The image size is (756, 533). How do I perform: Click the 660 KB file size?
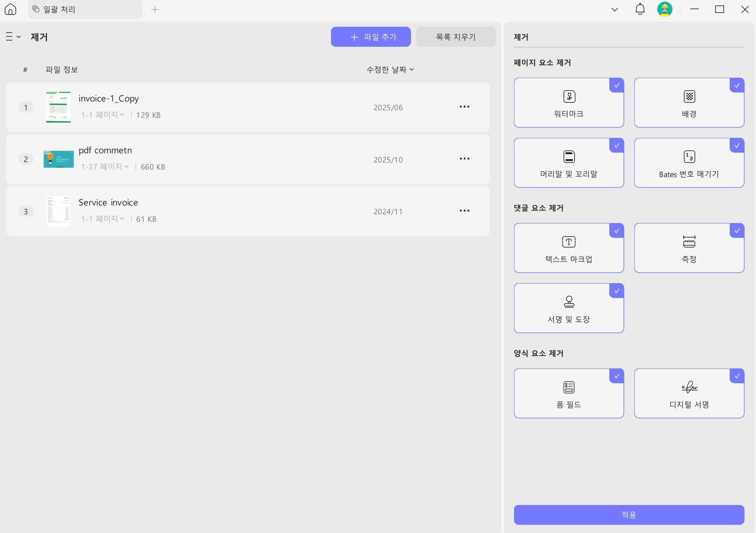tap(153, 167)
